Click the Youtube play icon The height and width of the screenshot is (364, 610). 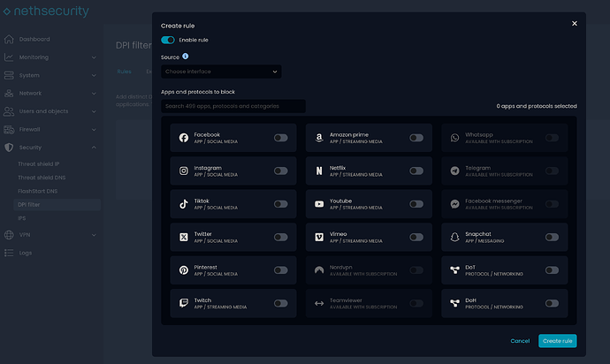coord(319,204)
